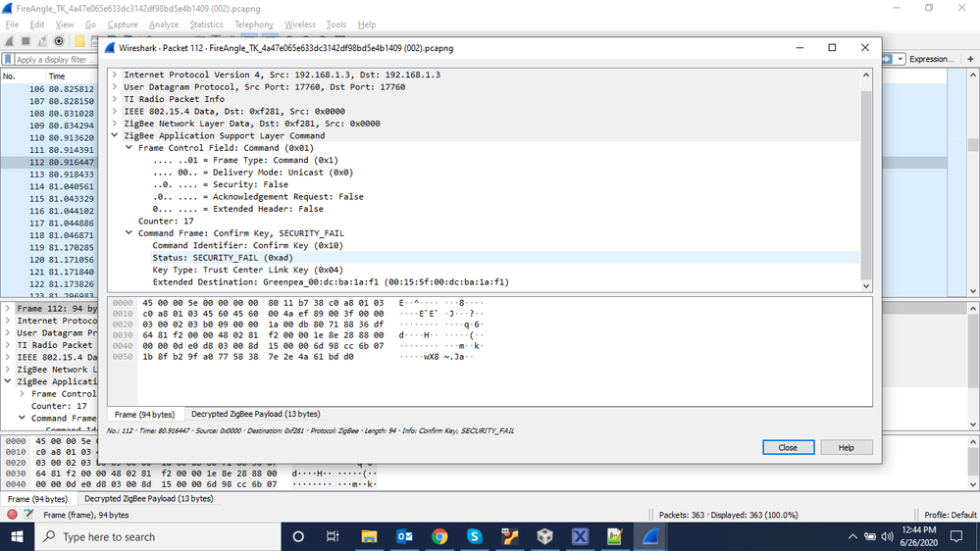This screenshot has height=551, width=980.
Task: Click the Windows search box
Action: click(158, 536)
